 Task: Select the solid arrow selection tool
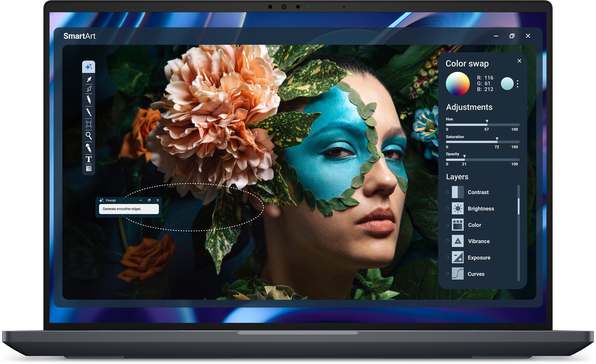[89, 79]
